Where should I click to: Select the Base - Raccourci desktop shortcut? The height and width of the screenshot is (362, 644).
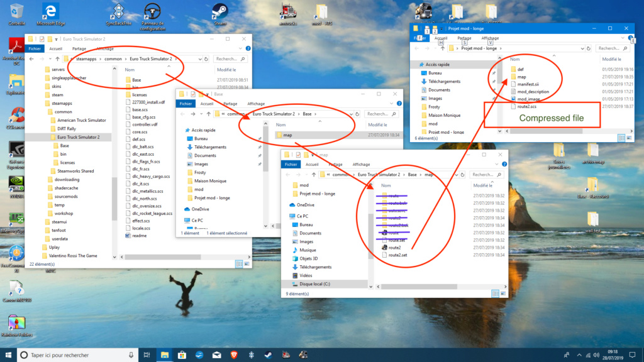pyautogui.click(x=592, y=188)
